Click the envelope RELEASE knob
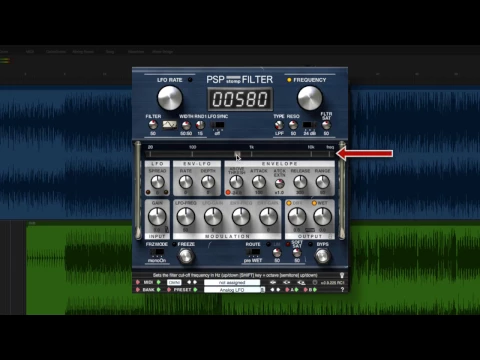 (300, 182)
